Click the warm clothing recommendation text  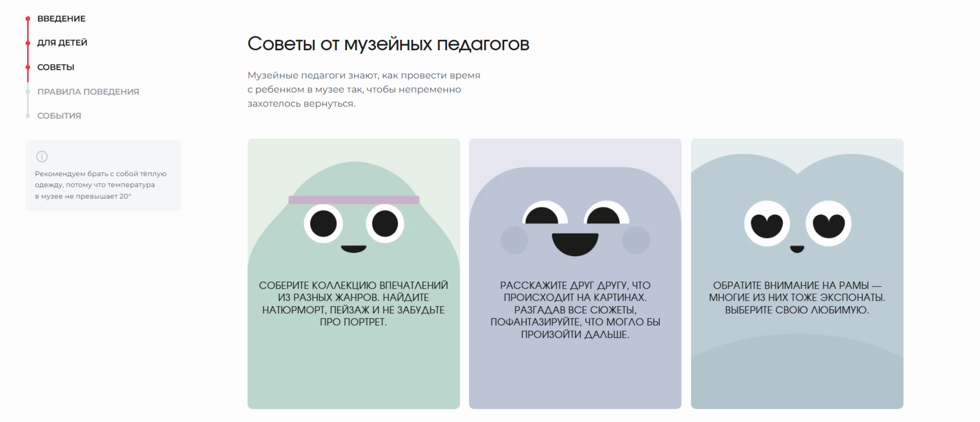point(101,185)
